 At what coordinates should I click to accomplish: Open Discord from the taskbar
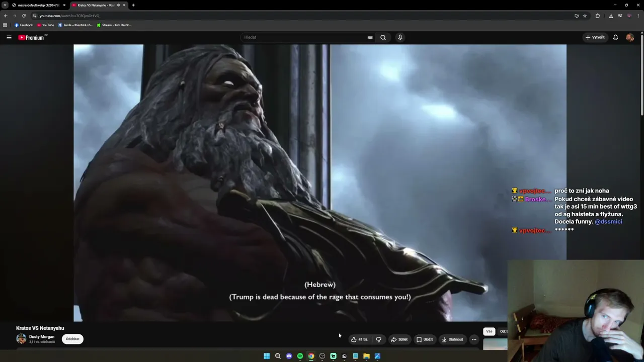point(289,356)
